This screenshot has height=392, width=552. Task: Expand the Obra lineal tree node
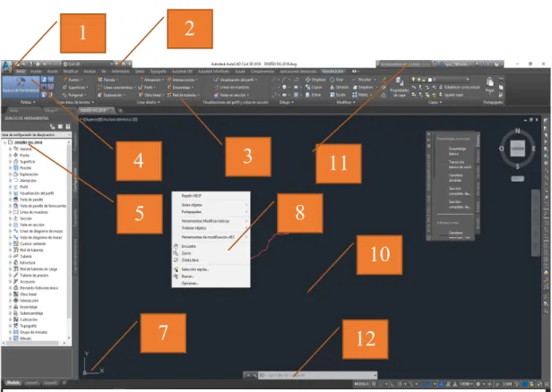pyautogui.click(x=10, y=294)
